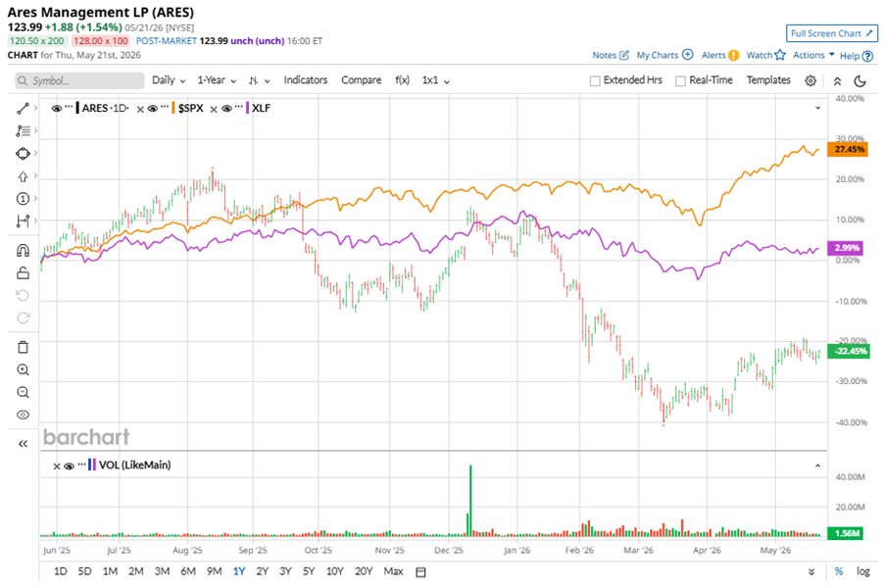Image resolution: width=884 pixels, height=588 pixels.
Task: Open the Indicators menu
Action: coord(306,80)
